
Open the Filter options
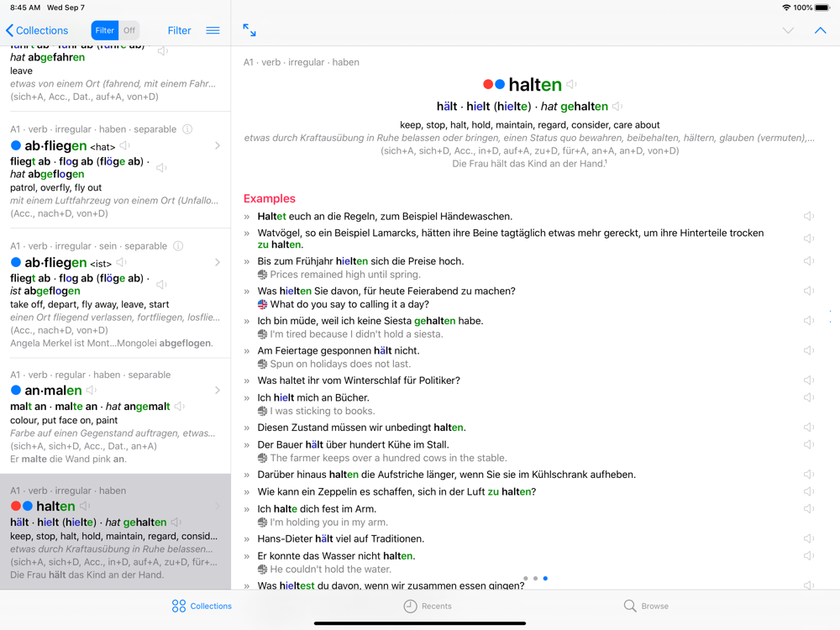[179, 30]
